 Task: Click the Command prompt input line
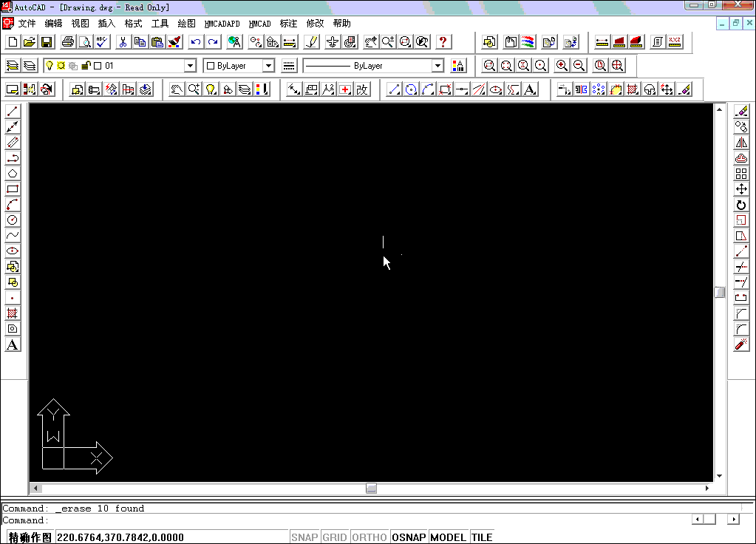(x=346, y=520)
